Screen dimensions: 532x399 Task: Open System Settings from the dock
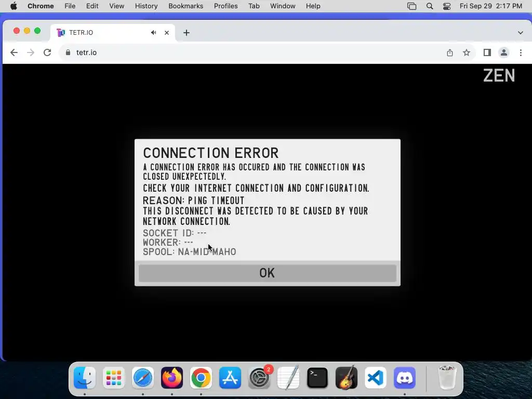(260, 378)
